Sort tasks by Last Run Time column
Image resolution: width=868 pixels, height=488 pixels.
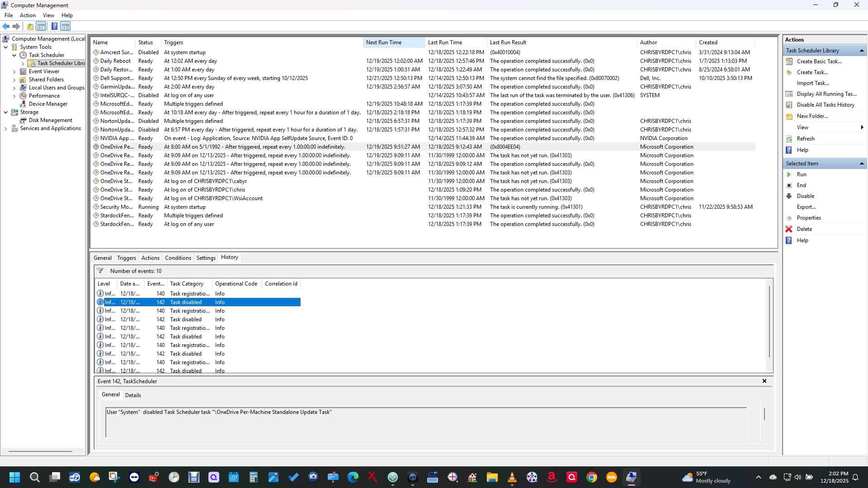(x=445, y=42)
